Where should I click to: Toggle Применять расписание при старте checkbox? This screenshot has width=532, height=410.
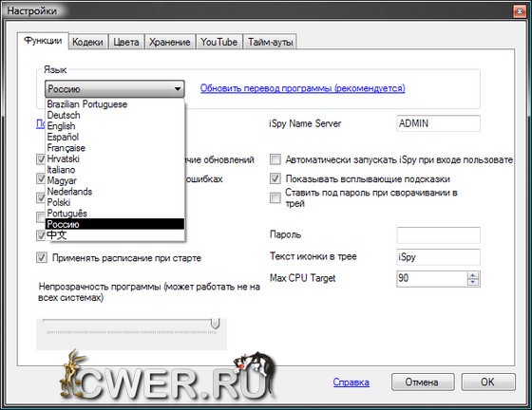[42, 257]
